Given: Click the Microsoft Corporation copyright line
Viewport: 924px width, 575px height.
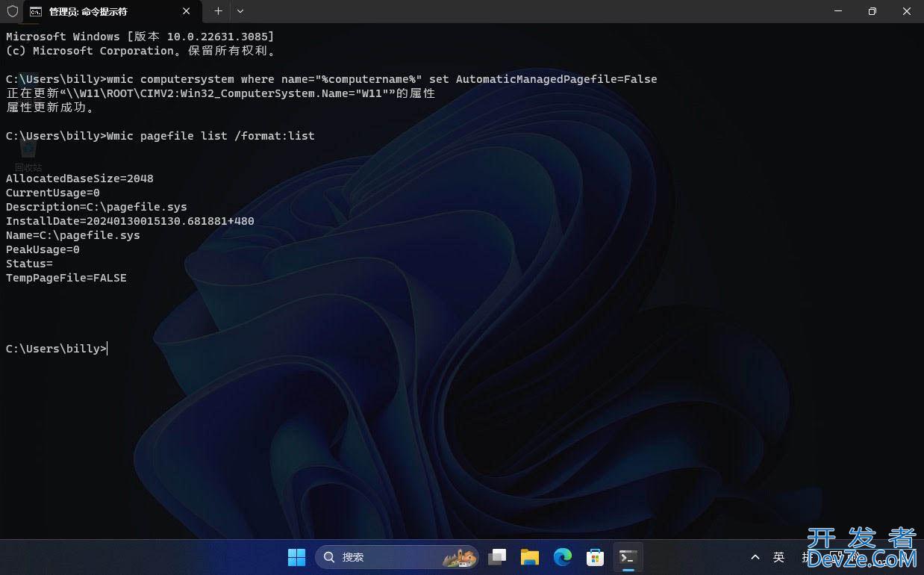Looking at the screenshot, I should pos(143,51).
